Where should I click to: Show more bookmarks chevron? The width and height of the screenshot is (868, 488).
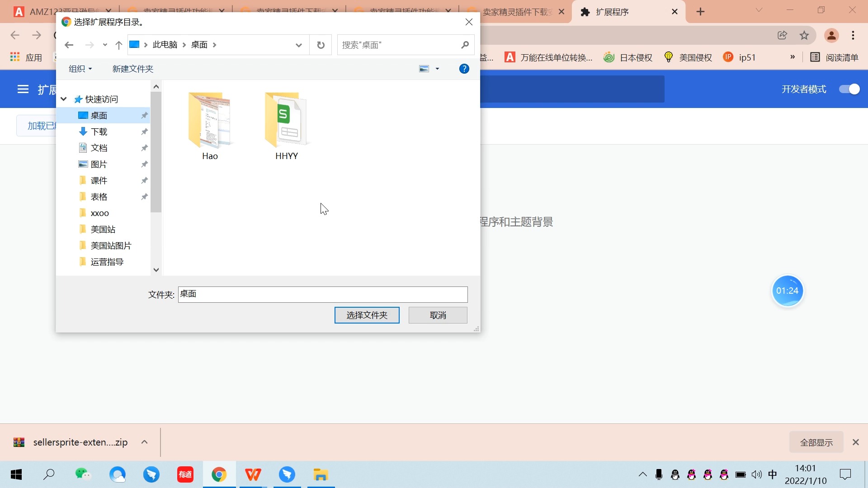pos(793,57)
